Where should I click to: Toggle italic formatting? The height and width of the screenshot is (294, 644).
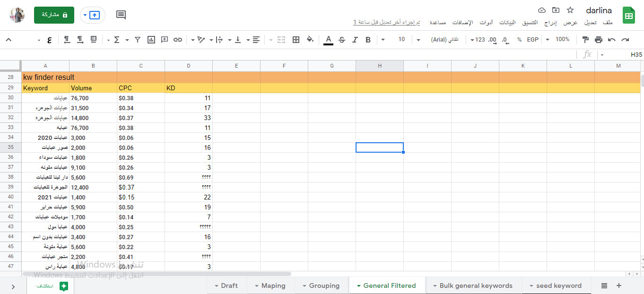(355, 40)
